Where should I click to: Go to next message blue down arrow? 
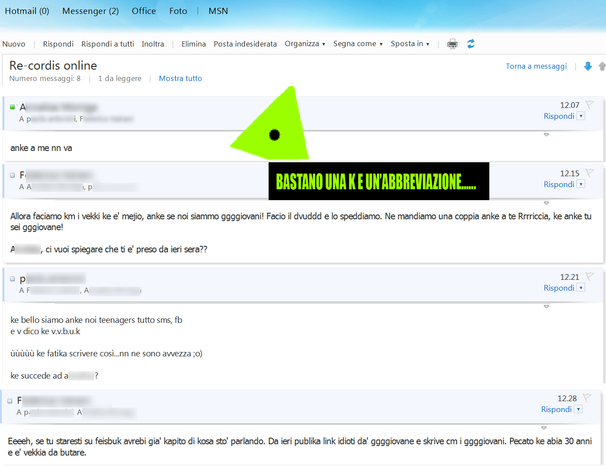(x=588, y=66)
